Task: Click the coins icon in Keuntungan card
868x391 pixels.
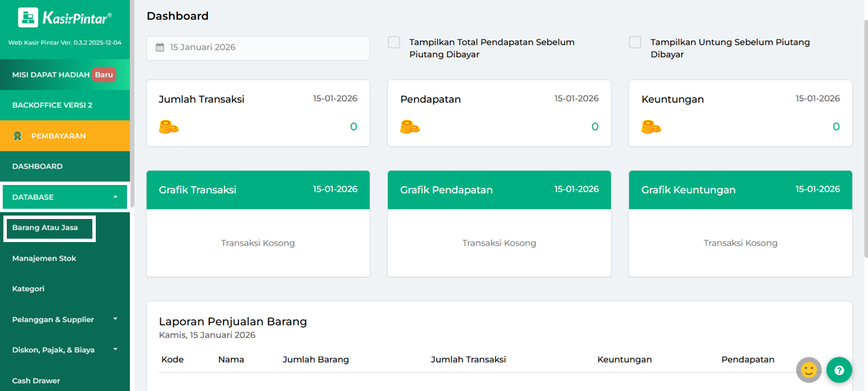Action: [651, 126]
